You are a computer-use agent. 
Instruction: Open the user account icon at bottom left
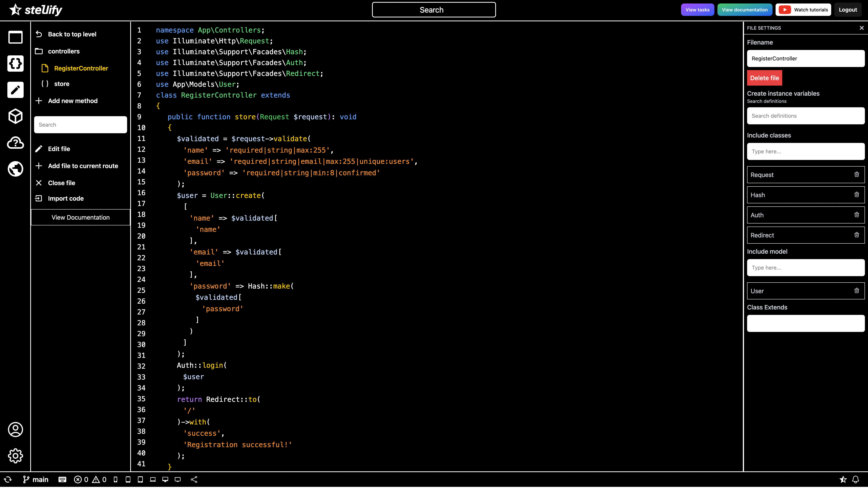(x=15, y=429)
